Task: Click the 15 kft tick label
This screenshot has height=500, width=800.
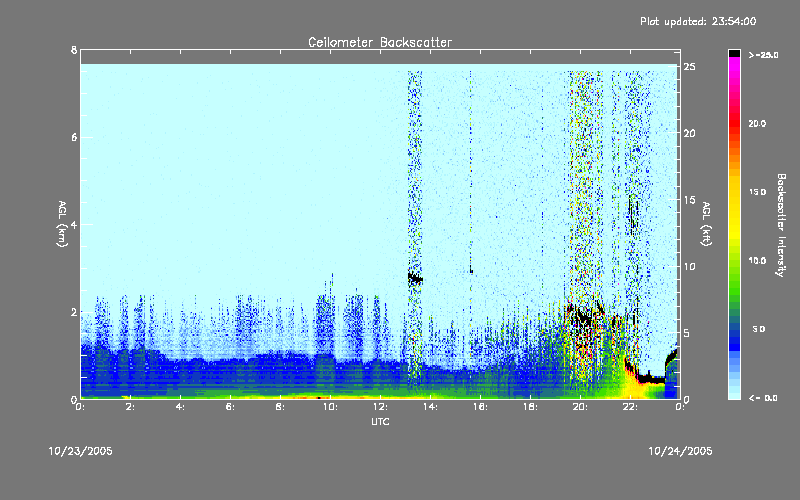Action: pos(690,200)
